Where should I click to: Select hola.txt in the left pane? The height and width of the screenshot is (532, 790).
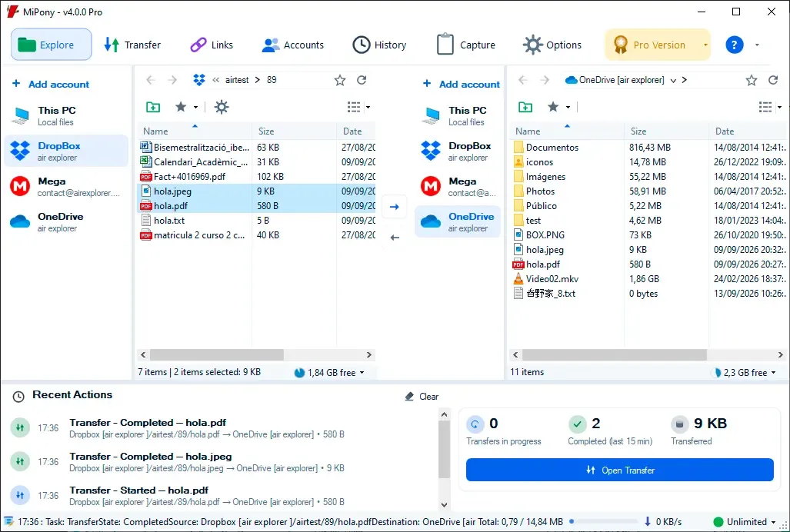coord(256,221)
